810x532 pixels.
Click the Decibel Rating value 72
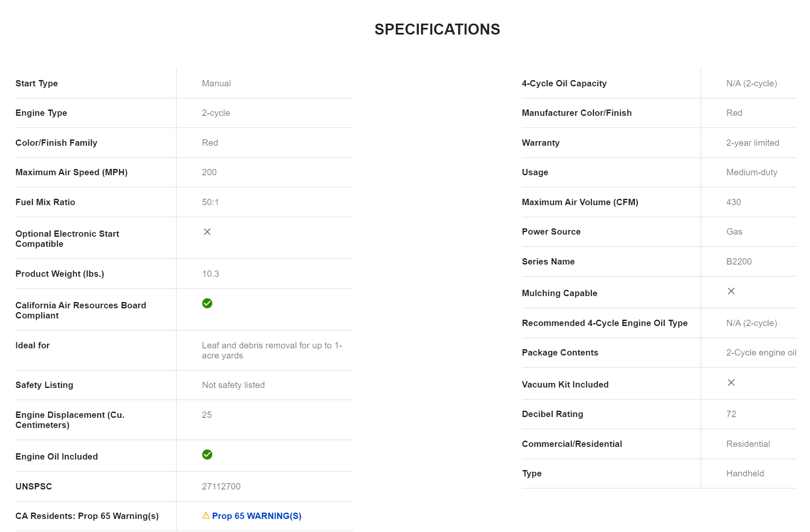point(731,414)
